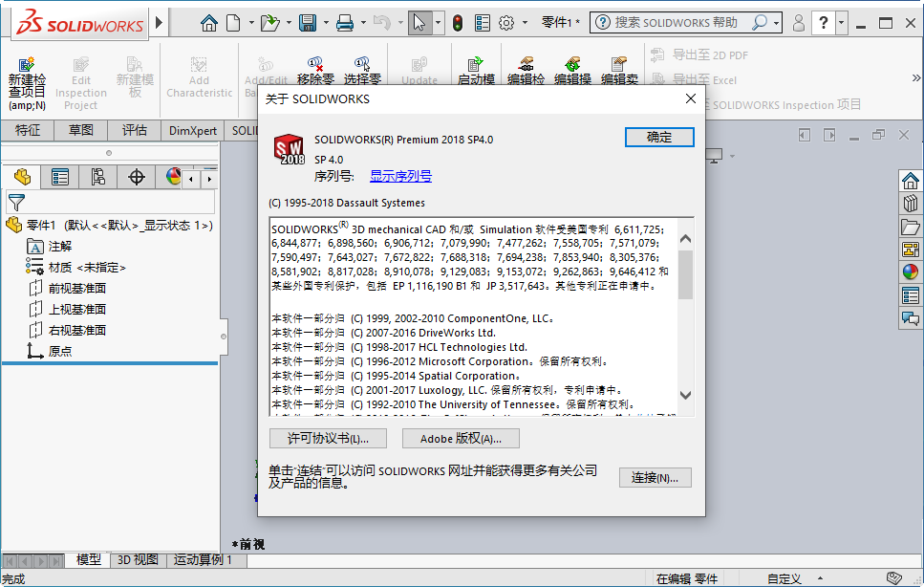This screenshot has height=587, width=924.
Task: Click the Edit Vendors icon
Action: pos(619,62)
